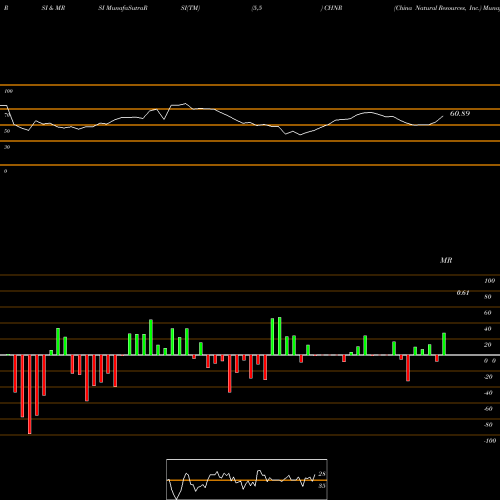500x500 pixels.
Task: Click the "0 0" label on the MR scale
Action: (x=490, y=361)
